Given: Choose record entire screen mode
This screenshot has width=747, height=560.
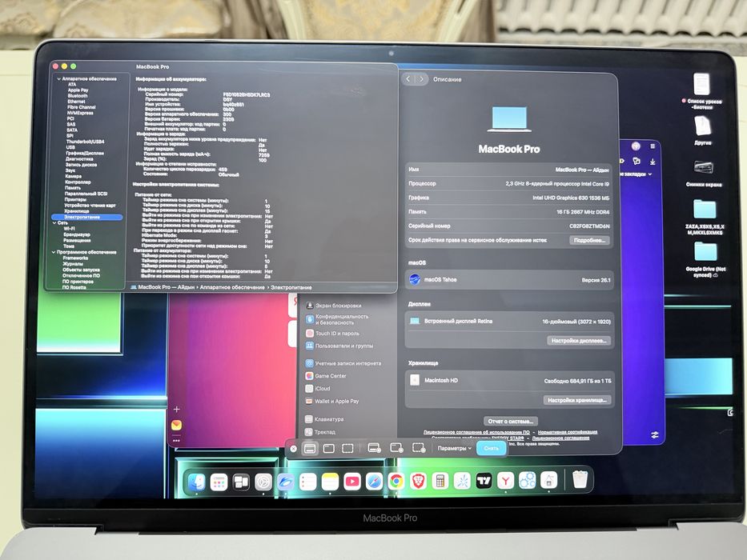Looking at the screenshot, I should [x=375, y=448].
